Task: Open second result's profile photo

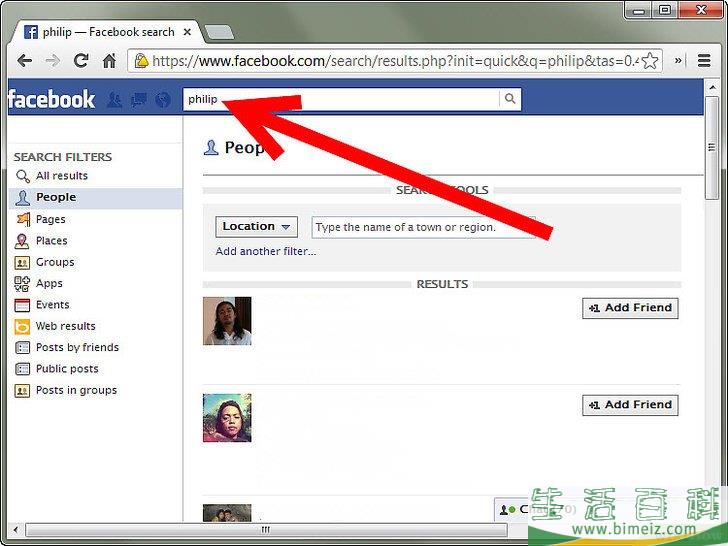Action: coord(227,418)
